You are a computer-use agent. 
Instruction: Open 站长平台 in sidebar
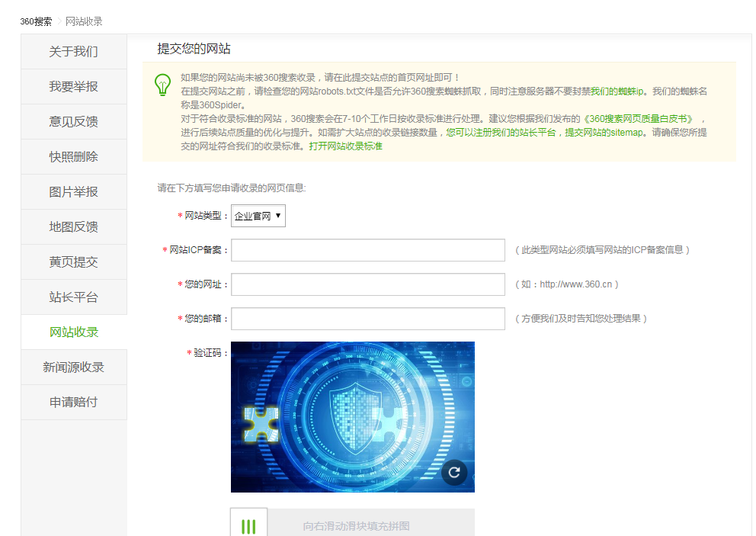74,297
